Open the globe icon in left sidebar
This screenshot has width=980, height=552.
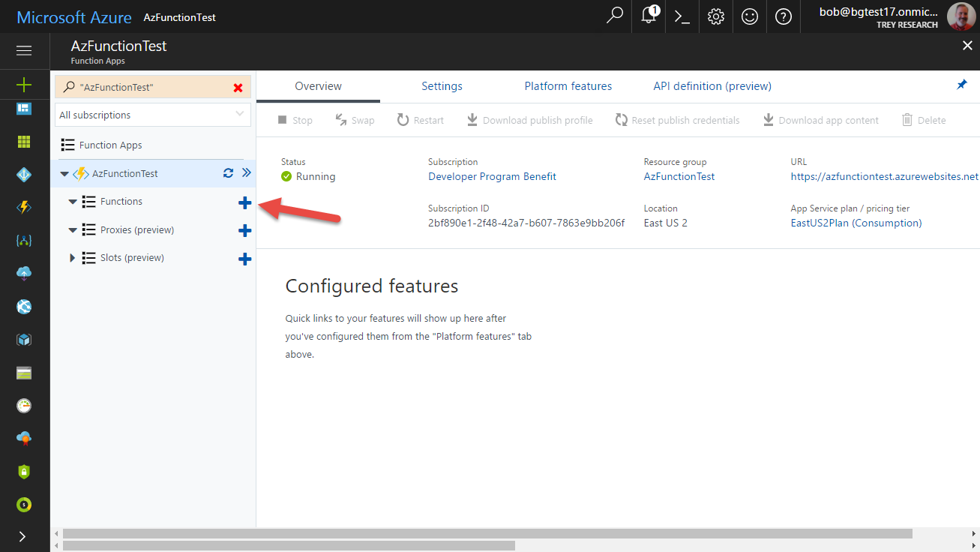point(24,307)
